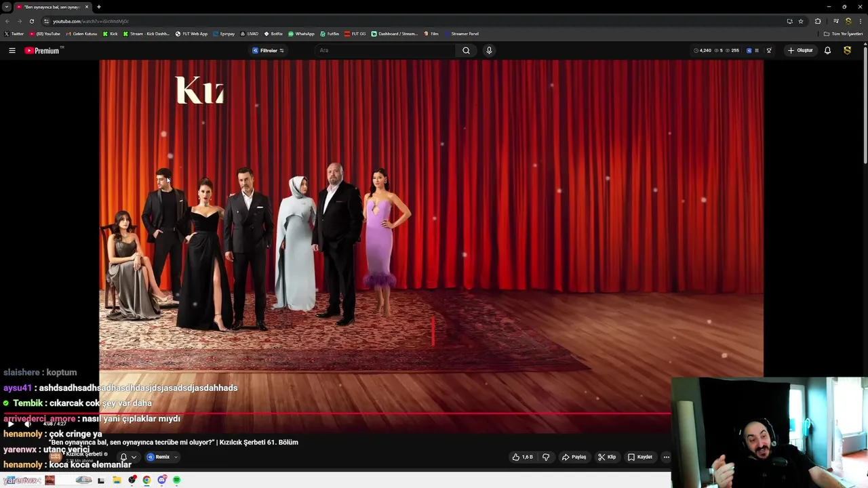868x488 pixels.
Task: Close the YouTube video tab
Action: [x=87, y=7]
